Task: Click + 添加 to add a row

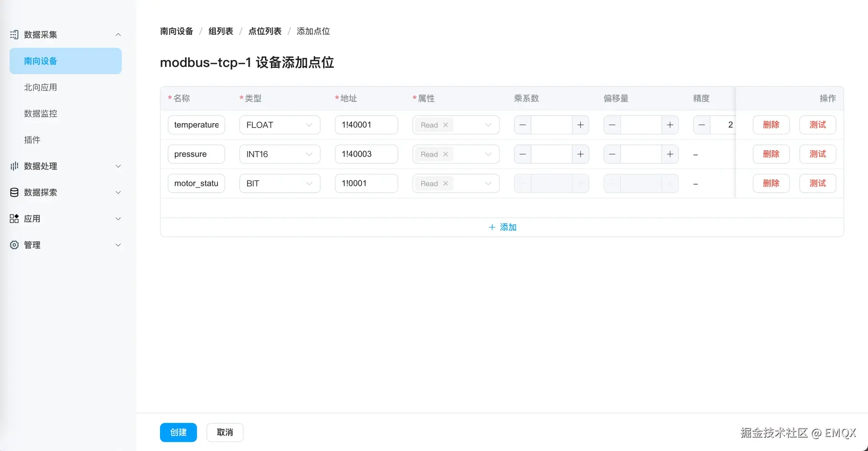Action: click(x=502, y=227)
